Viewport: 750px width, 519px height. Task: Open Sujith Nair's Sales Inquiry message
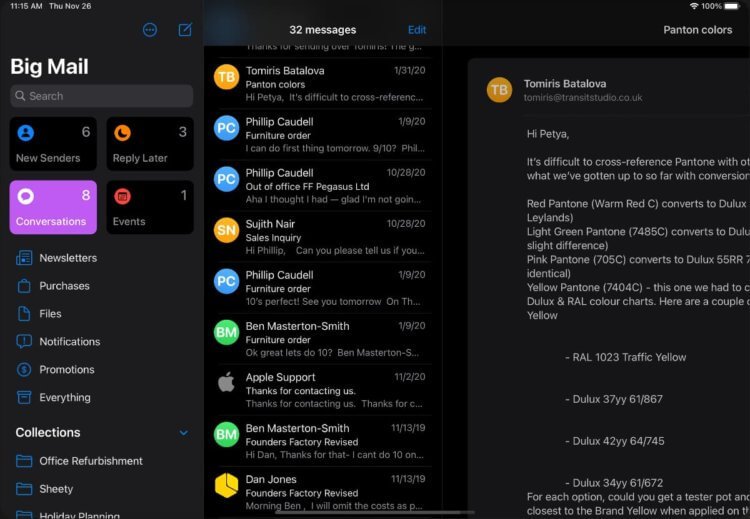click(x=322, y=237)
